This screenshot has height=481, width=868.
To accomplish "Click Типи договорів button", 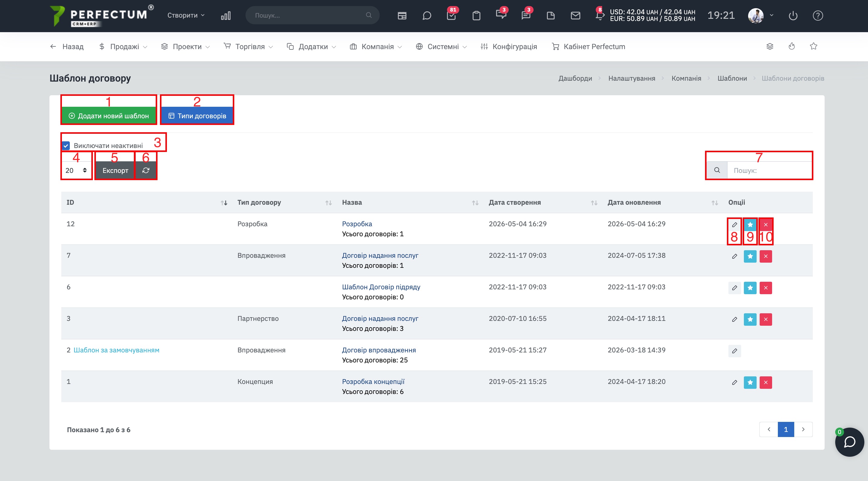I will [x=197, y=116].
